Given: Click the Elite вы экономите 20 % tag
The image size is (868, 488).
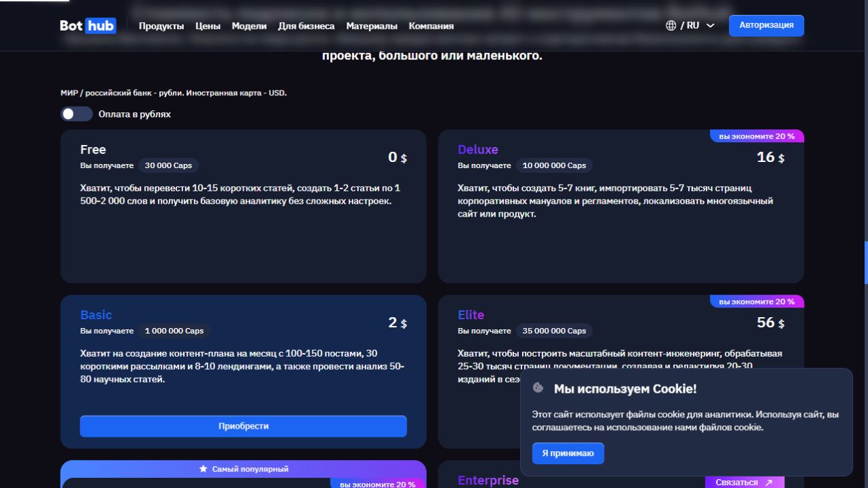Looking at the screenshot, I should click(756, 302).
